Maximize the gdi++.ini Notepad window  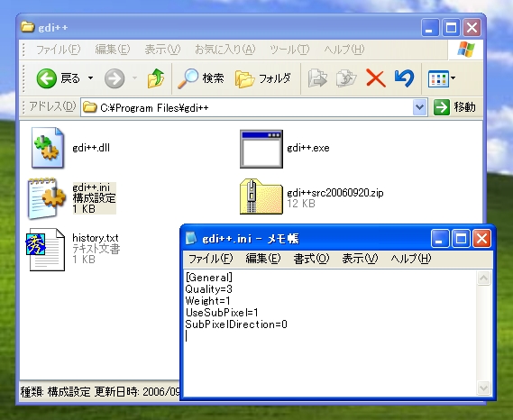(x=461, y=238)
